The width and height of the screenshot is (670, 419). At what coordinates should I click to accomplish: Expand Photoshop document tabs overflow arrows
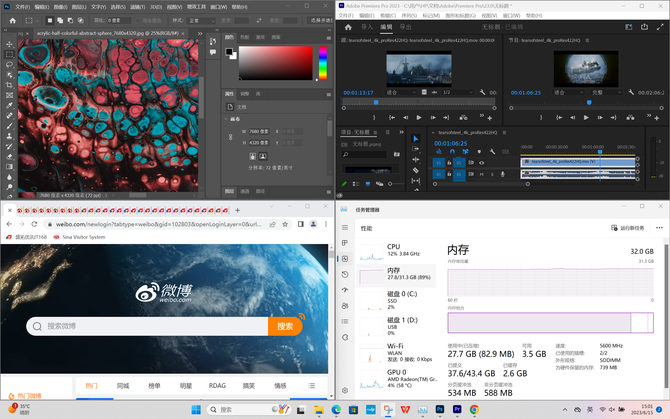click(200, 33)
